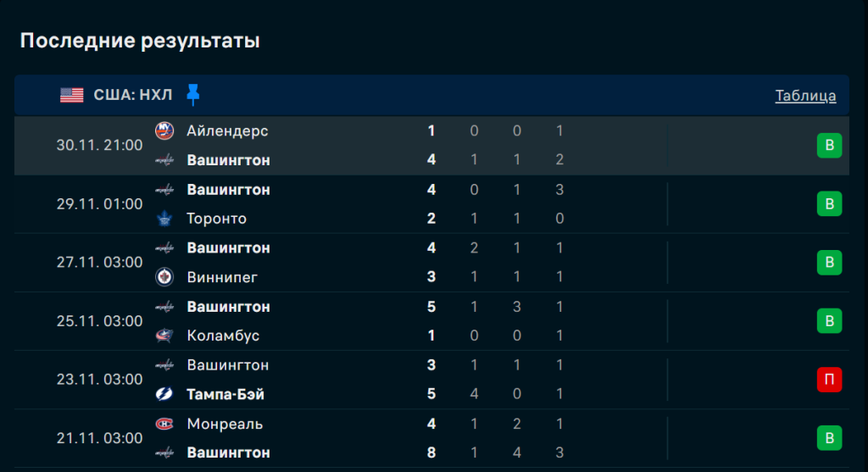Click the Islanders team logo
The height and width of the screenshot is (472, 868).
tap(164, 130)
